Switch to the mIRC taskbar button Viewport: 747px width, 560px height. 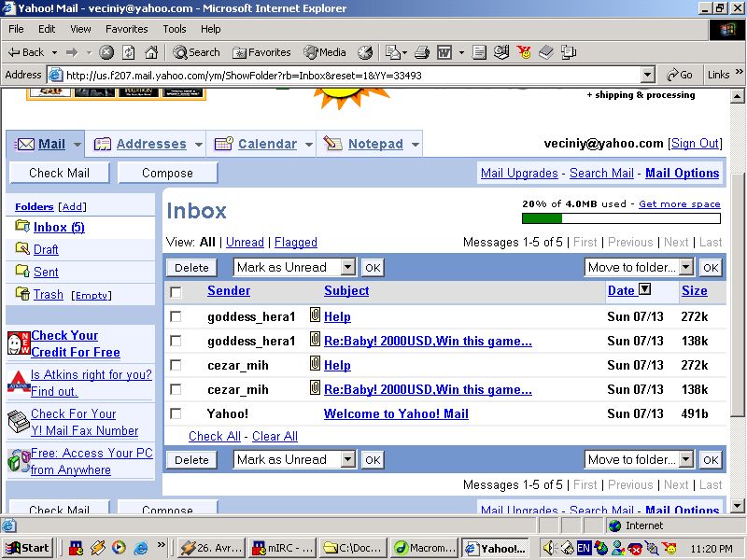pos(282,548)
